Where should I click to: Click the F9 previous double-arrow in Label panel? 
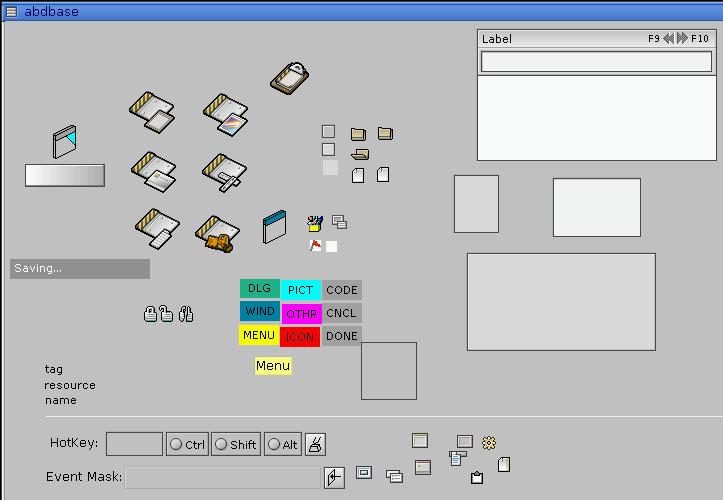[668, 39]
